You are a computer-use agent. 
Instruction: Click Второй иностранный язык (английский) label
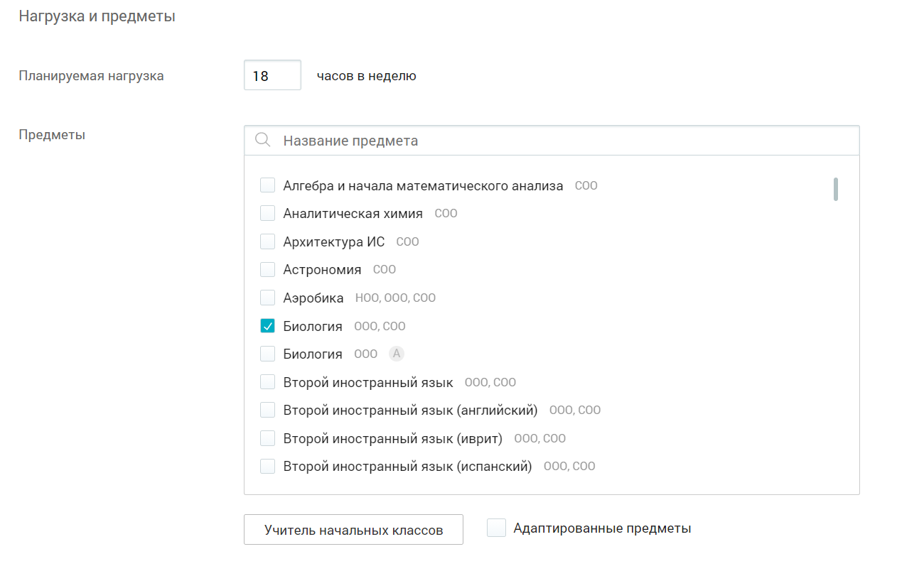[410, 411]
